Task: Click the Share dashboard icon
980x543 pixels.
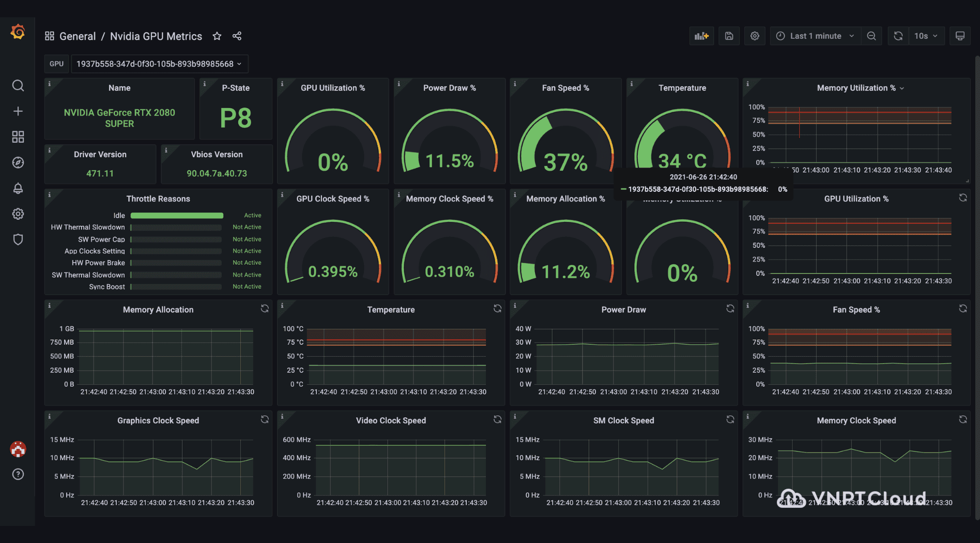Action: (237, 36)
